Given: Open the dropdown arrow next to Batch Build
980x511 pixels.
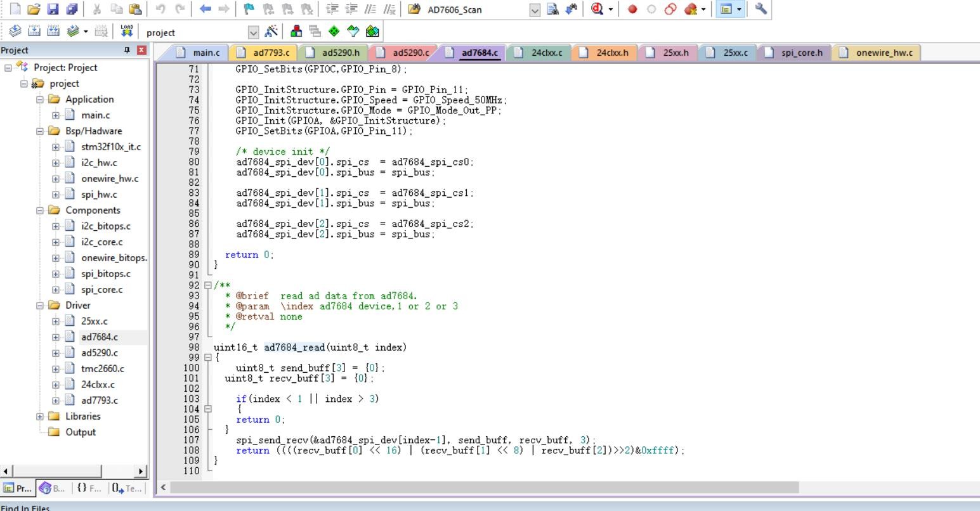Looking at the screenshot, I should 86,31.
